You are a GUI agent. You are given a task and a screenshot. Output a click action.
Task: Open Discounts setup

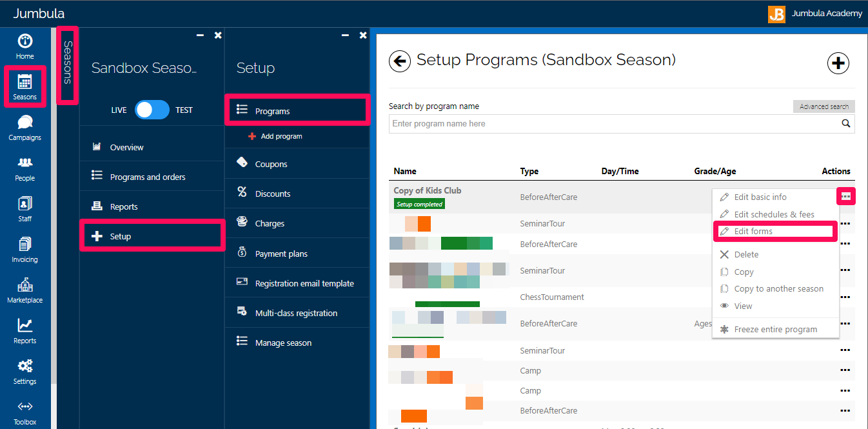(297, 194)
